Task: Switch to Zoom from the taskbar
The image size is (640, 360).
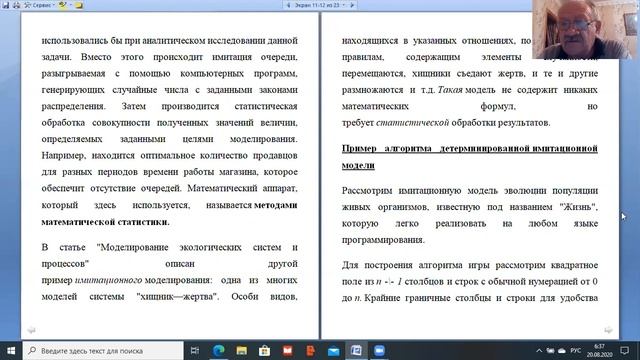Action: tap(380, 351)
